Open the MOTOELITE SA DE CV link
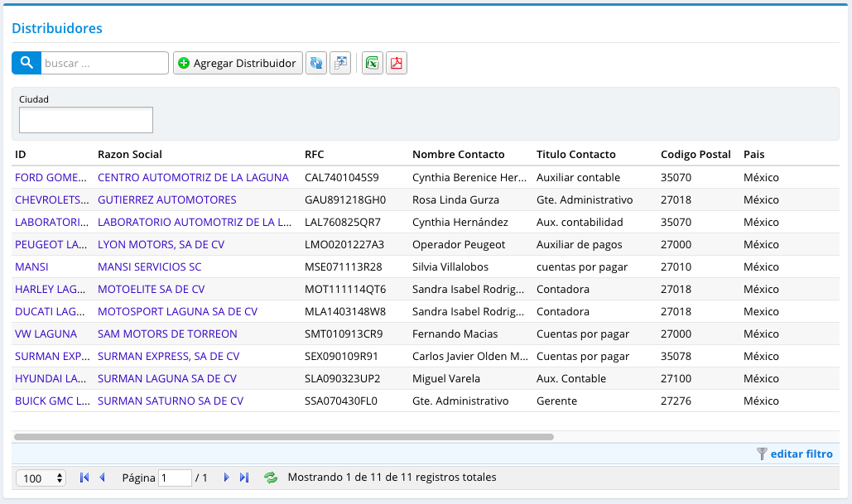 click(x=151, y=289)
